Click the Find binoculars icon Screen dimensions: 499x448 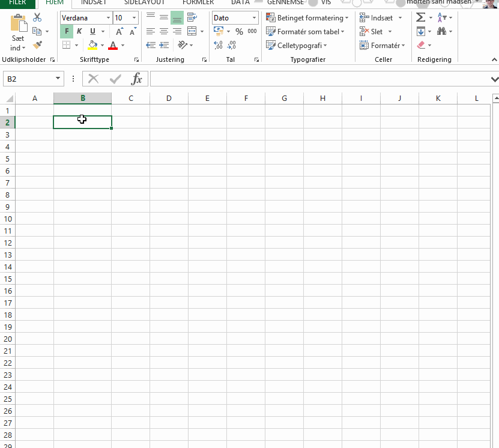pyautogui.click(x=442, y=32)
